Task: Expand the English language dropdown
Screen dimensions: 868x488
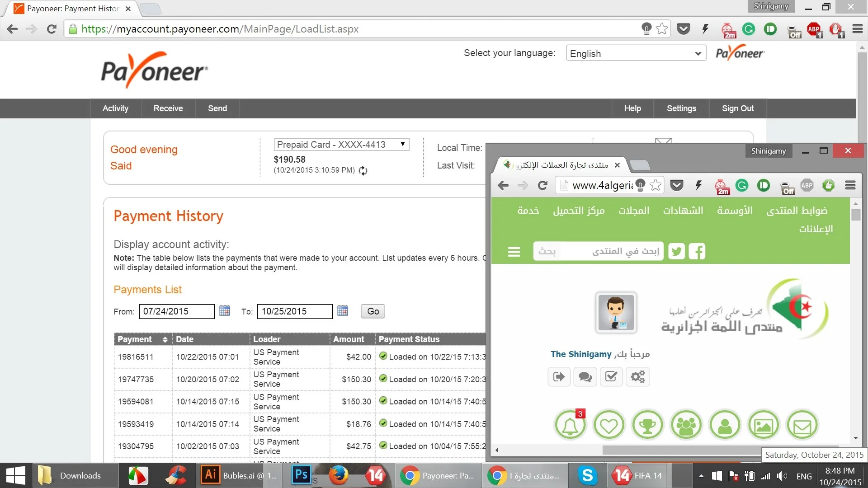Action: click(636, 53)
